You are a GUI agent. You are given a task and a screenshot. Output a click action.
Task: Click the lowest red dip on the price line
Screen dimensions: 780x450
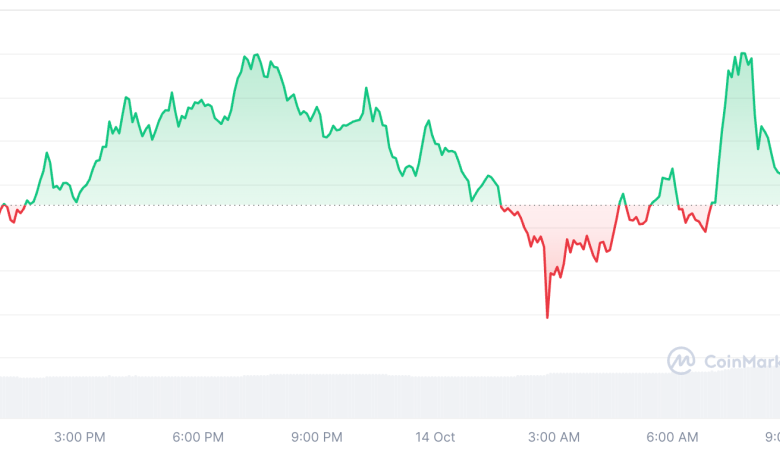(x=547, y=317)
